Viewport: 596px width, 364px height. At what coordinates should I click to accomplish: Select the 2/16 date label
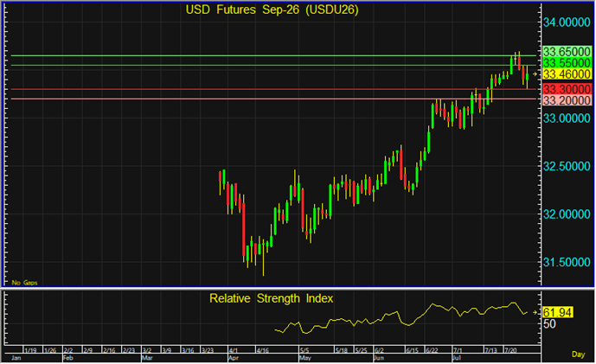[109, 350]
